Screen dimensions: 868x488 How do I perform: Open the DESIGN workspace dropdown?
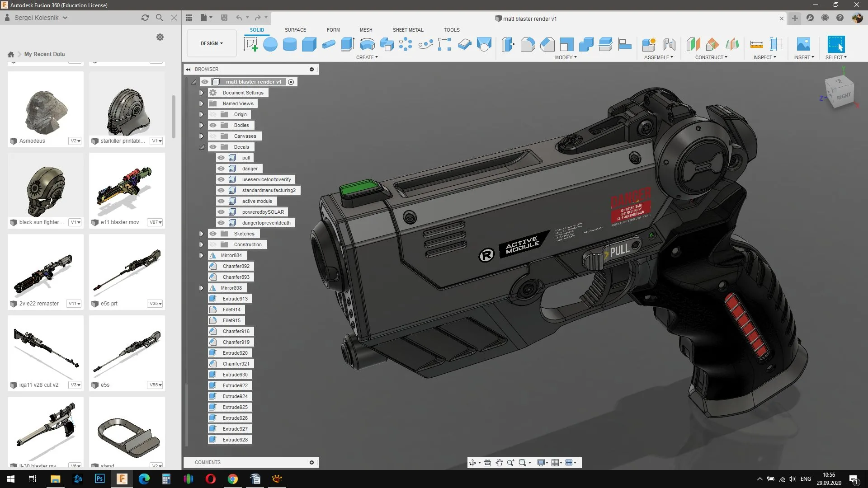[x=212, y=43]
